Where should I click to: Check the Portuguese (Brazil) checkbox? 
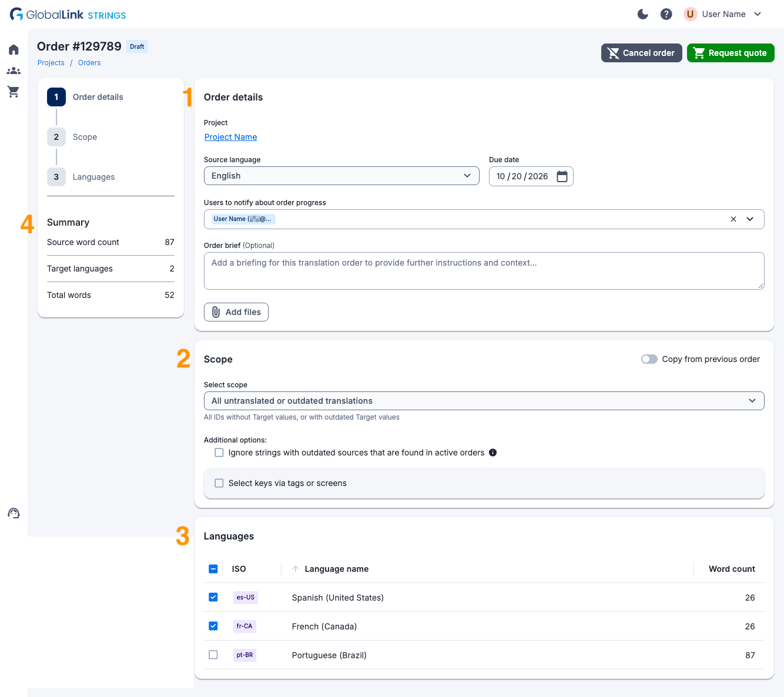click(x=213, y=655)
